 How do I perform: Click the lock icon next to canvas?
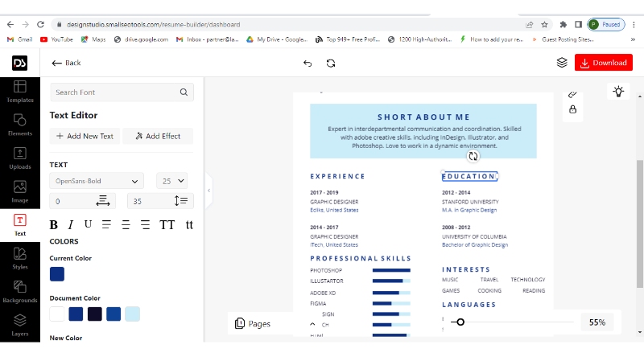click(572, 109)
